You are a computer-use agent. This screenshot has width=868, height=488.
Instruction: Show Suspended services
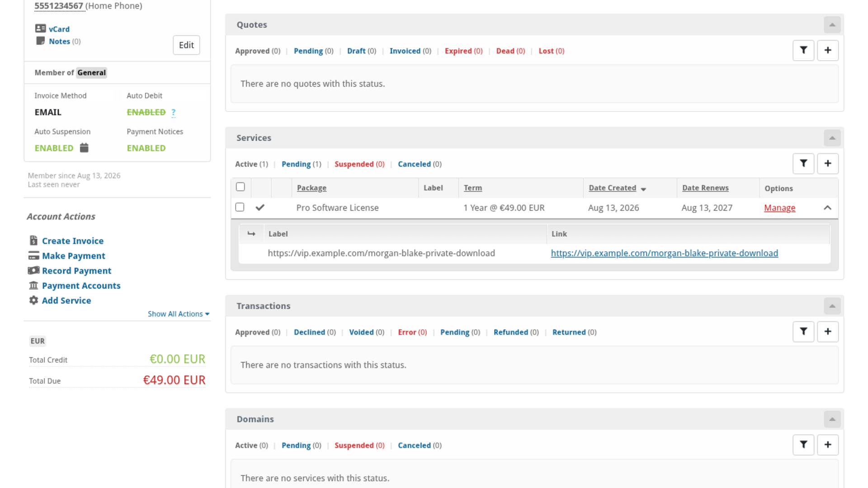tap(359, 164)
